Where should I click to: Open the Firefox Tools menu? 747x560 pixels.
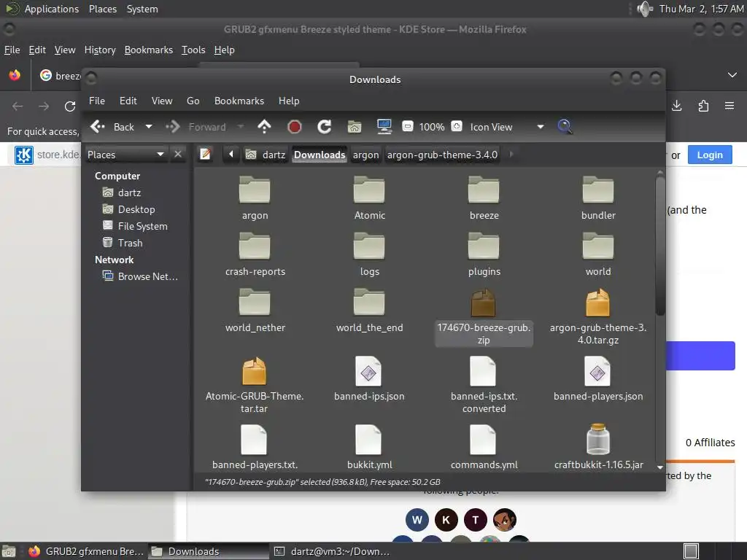coord(193,50)
